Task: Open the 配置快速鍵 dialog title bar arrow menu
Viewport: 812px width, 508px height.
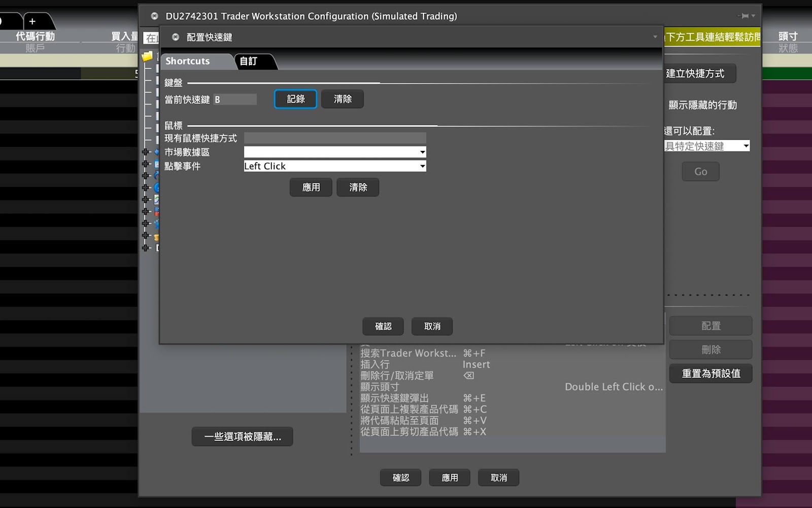Action: 655,37
